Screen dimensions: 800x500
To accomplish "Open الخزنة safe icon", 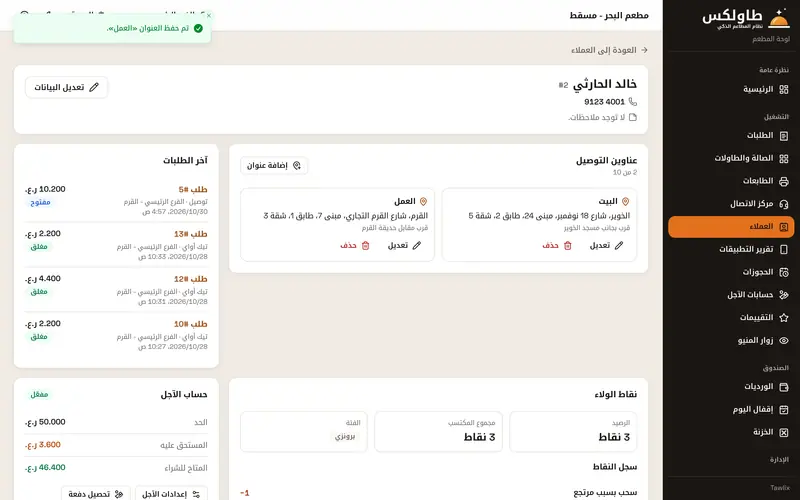I will pos(784,433).
